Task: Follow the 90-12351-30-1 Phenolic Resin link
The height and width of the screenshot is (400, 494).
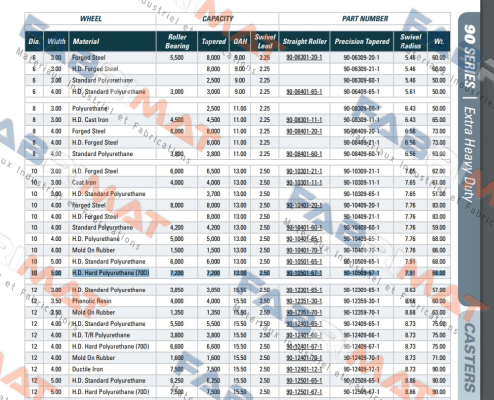Action: pyautogui.click(x=304, y=301)
